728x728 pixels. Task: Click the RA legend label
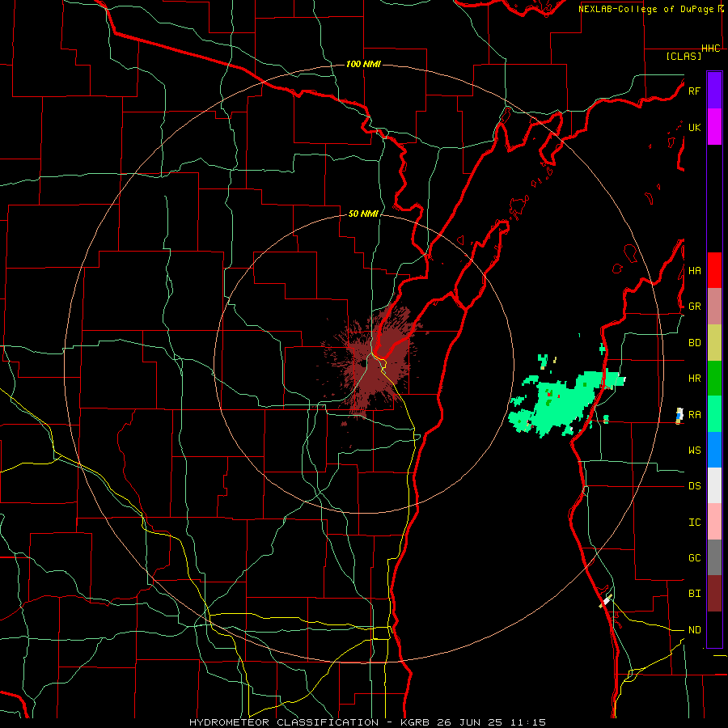pos(694,415)
